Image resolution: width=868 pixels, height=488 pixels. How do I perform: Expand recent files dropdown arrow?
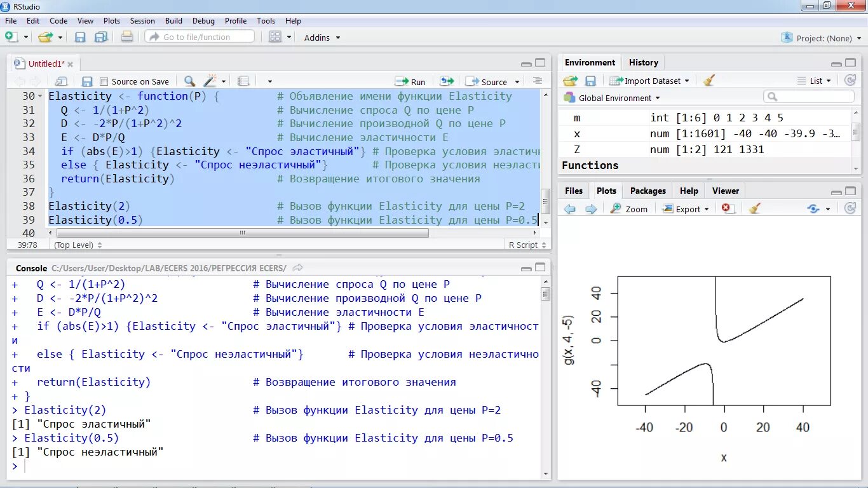pos(60,37)
